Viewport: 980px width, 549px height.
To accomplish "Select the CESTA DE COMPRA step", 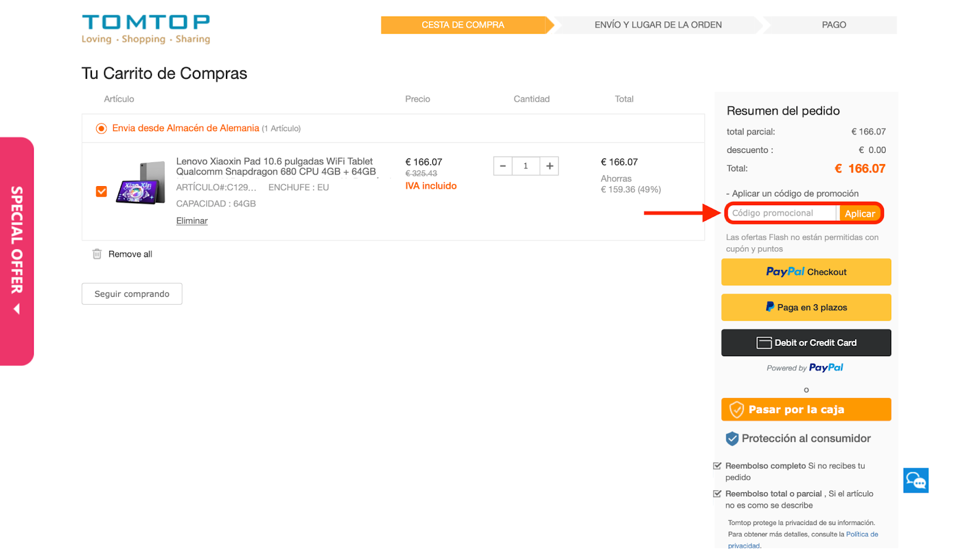I will (463, 25).
